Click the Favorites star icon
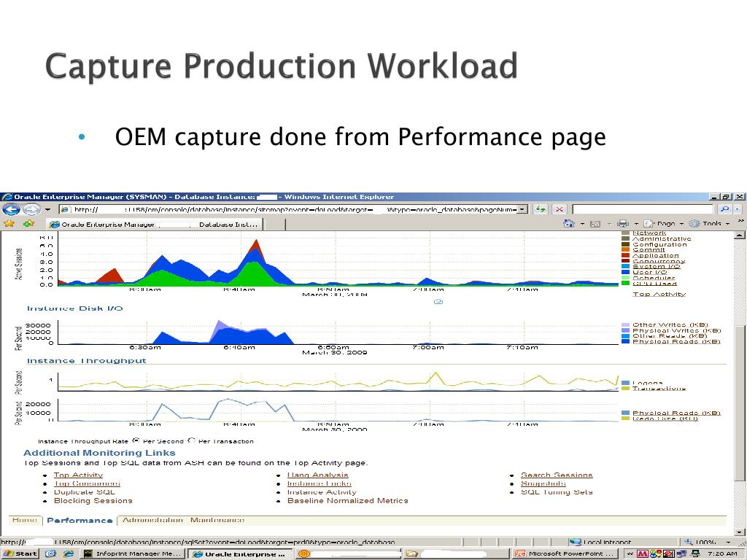The image size is (747, 560). pos(9,224)
